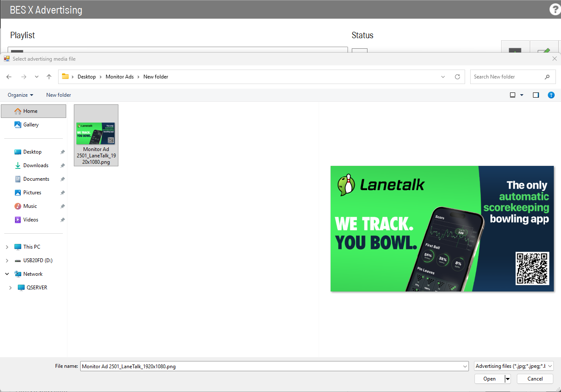Close the Select advertising media file dialog
The image size is (561, 392).
coord(554,59)
